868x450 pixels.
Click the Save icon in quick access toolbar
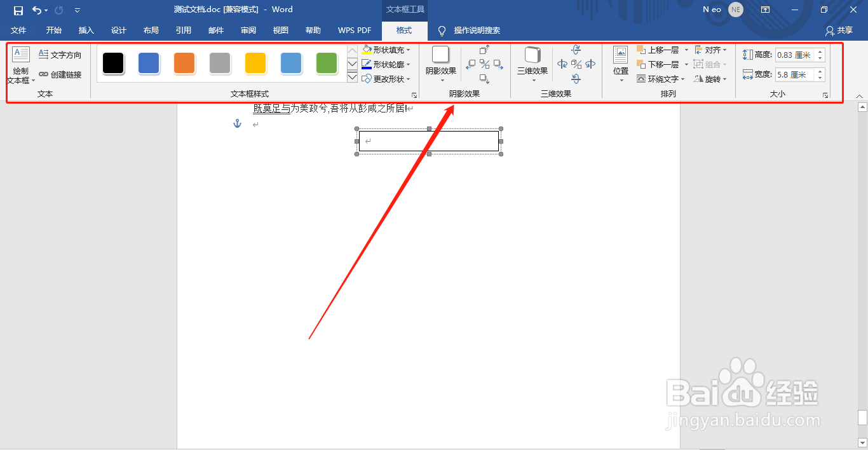(18, 10)
